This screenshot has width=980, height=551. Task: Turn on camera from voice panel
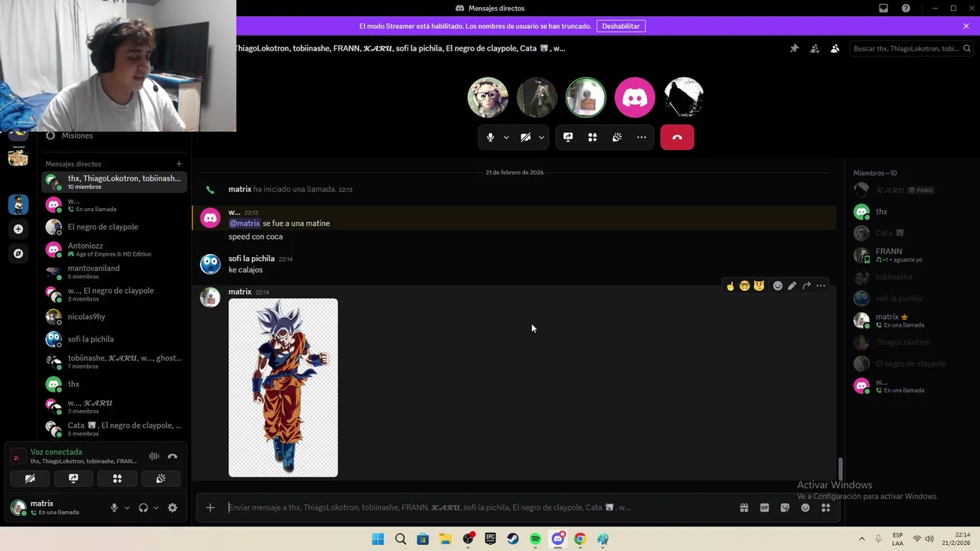point(30,478)
